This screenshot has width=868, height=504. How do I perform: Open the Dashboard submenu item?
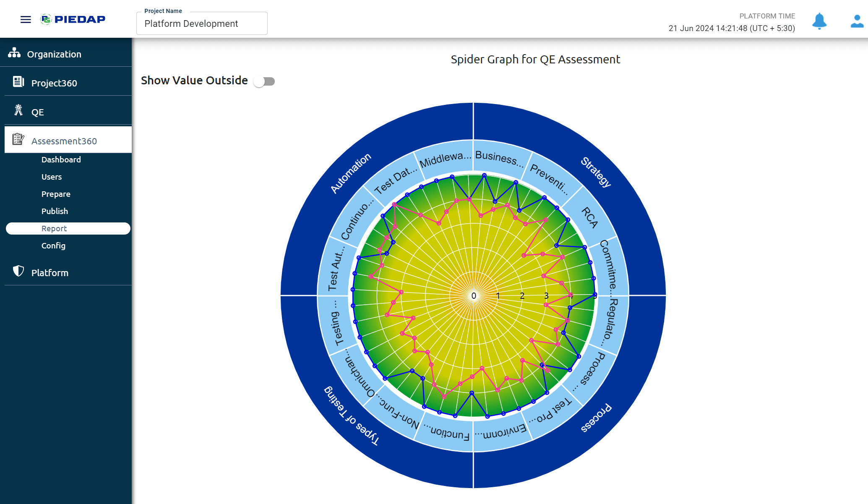pyautogui.click(x=61, y=159)
